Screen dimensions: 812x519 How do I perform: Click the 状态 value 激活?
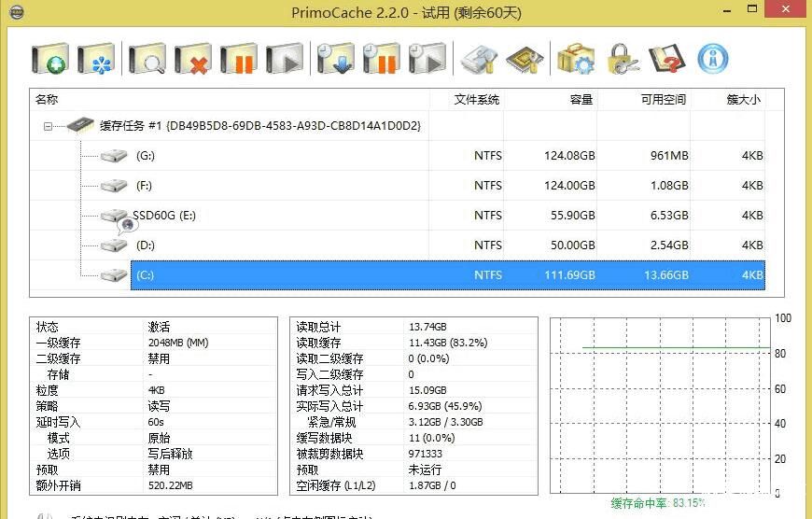(x=159, y=327)
